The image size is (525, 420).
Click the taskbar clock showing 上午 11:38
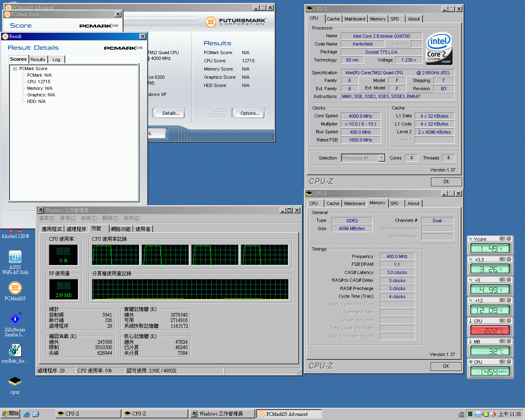(x=509, y=414)
